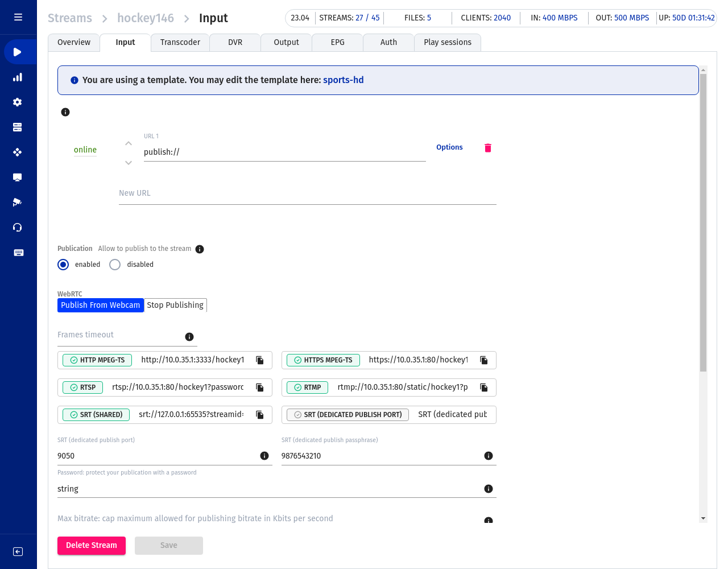
Task: Click the logout icon at sidebar bottom
Action: 18,551
